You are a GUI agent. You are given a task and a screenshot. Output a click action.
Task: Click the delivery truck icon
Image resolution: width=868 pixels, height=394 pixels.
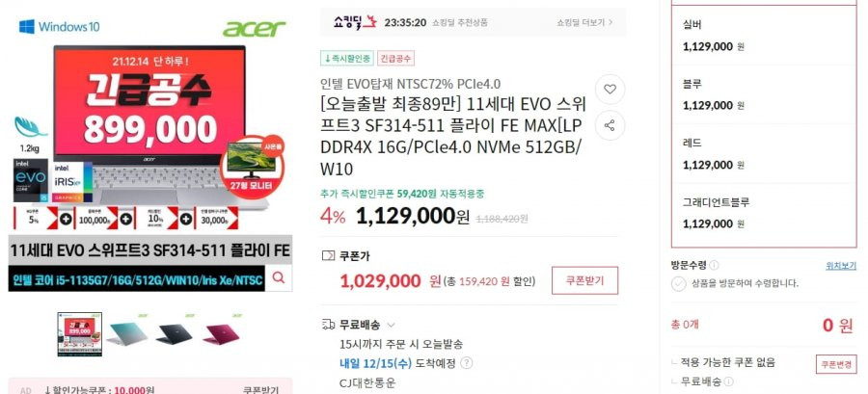[x=328, y=325]
